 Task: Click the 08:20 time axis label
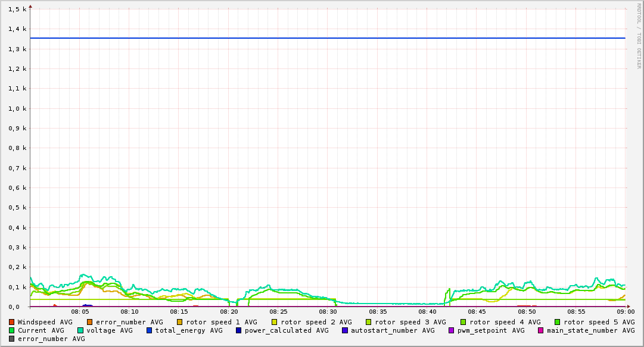coord(229,312)
